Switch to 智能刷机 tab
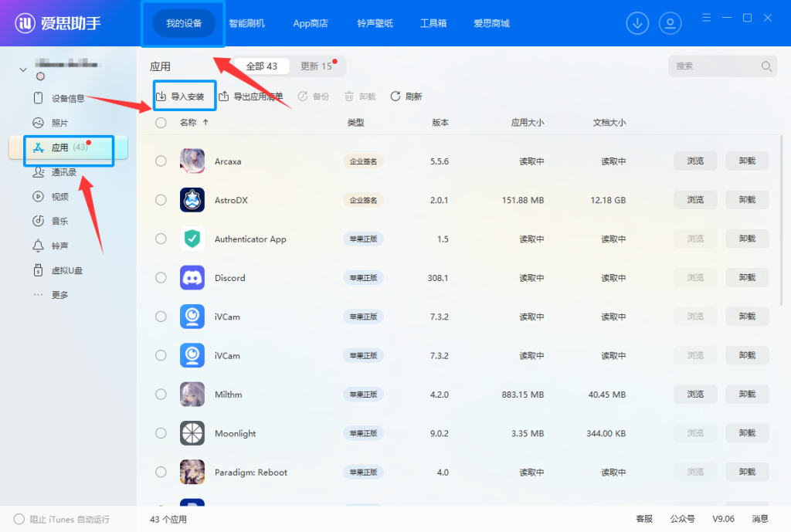This screenshot has width=791, height=532. (x=246, y=23)
